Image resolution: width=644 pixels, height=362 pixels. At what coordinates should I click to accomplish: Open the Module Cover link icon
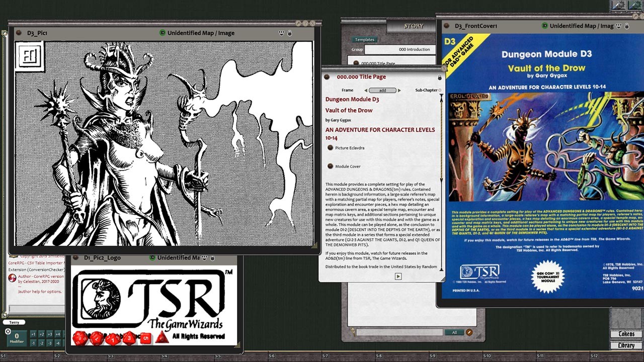[330, 166]
